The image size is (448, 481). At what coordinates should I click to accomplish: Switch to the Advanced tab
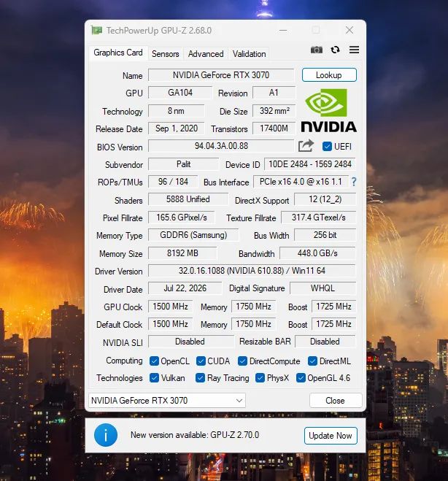[206, 54]
